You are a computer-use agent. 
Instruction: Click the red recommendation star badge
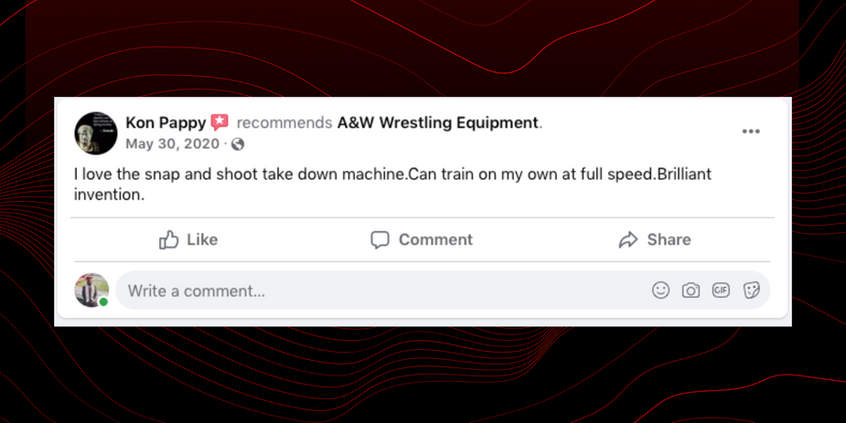[220, 123]
